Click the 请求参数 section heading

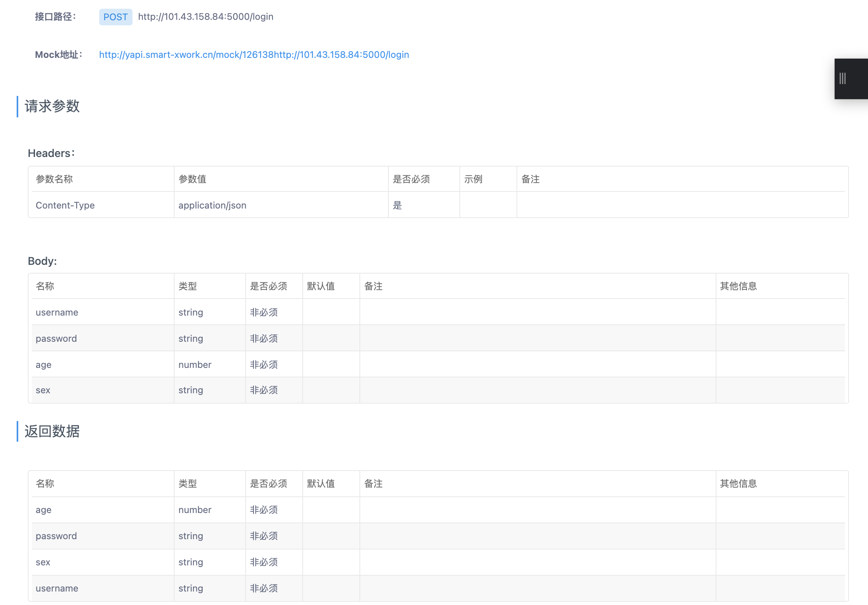52,106
